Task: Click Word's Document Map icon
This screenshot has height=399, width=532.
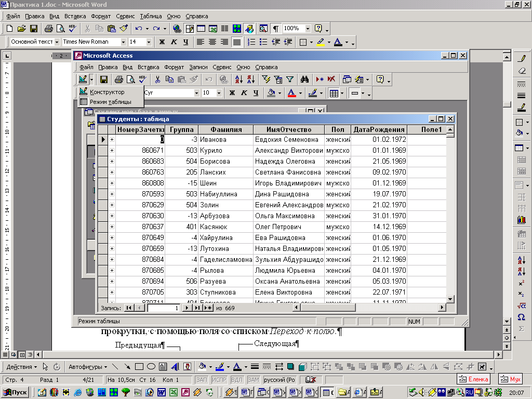Action: (263, 29)
